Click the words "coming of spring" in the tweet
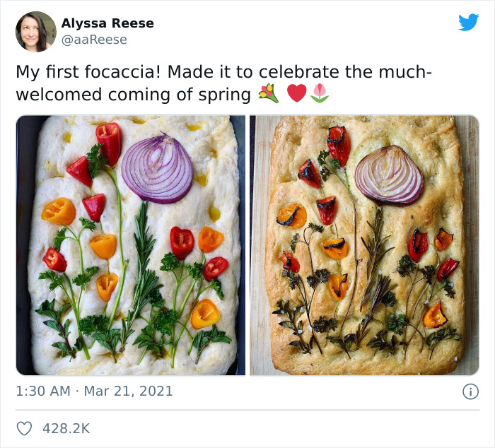Screen dimensions: 495x448 click(180, 95)
